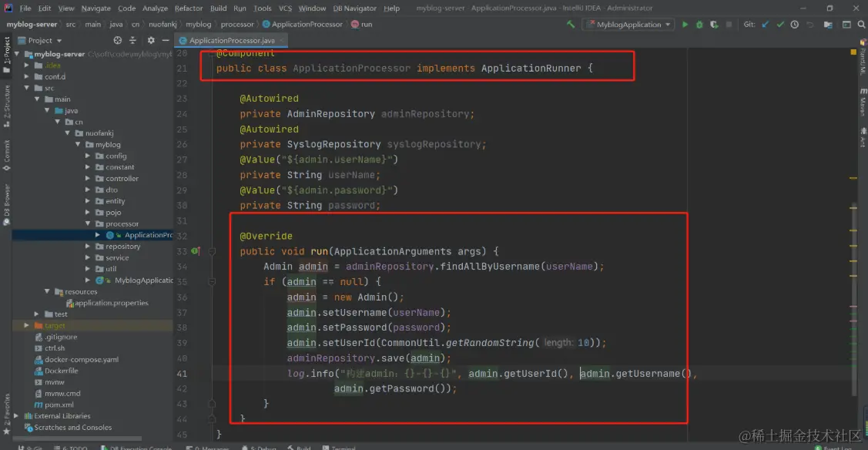Click override gutter icon at line 33
This screenshot has height=450, width=868.
pyautogui.click(x=195, y=251)
